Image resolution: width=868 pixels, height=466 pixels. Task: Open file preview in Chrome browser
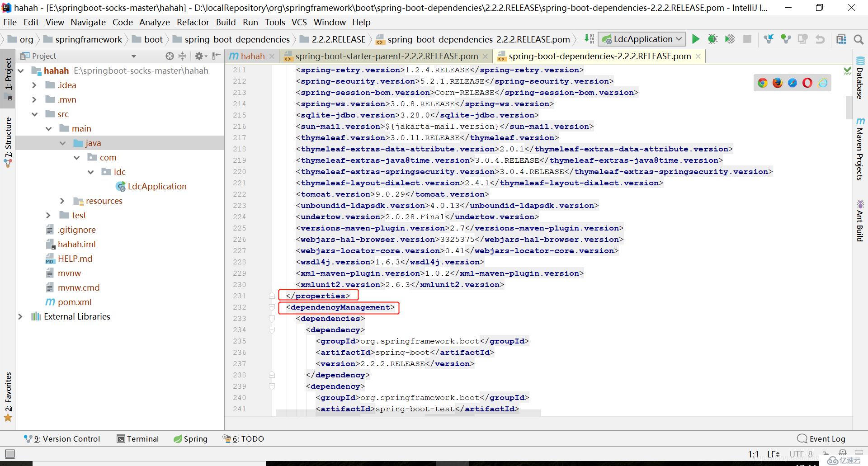click(763, 83)
